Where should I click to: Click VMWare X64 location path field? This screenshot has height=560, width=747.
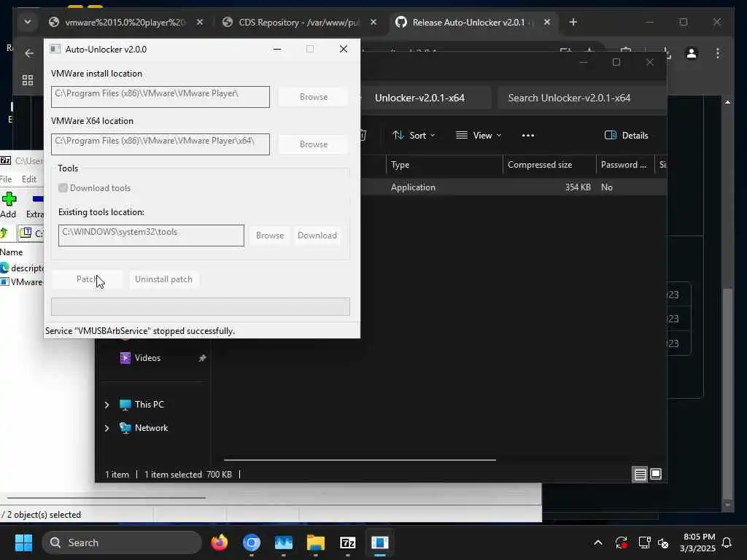tap(160, 144)
